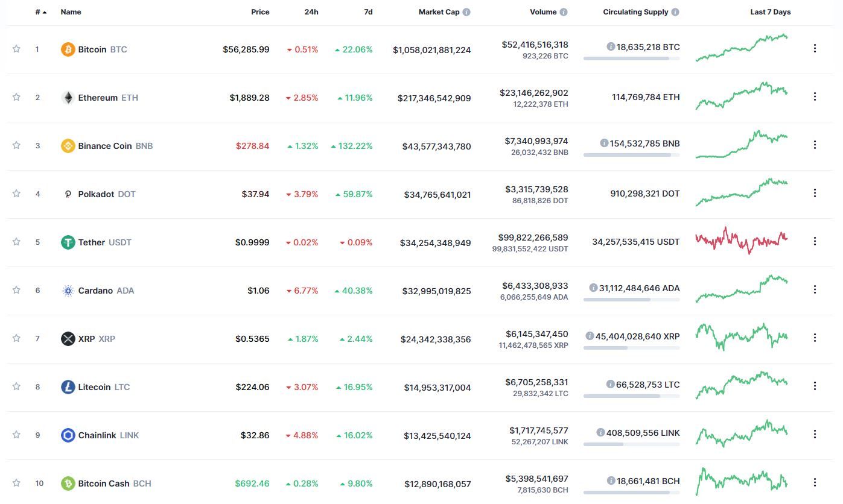Click the blue Litecoin logo

[x=68, y=387]
